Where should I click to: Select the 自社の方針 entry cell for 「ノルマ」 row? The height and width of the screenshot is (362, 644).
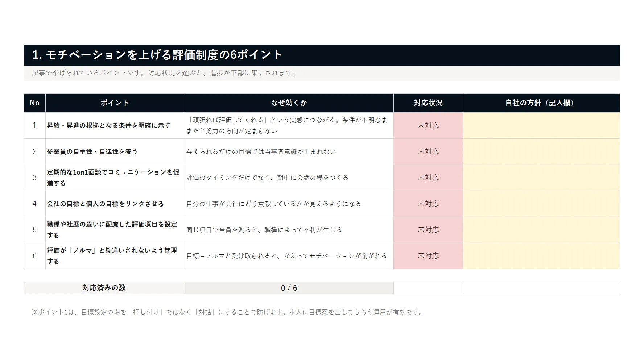coord(541,256)
